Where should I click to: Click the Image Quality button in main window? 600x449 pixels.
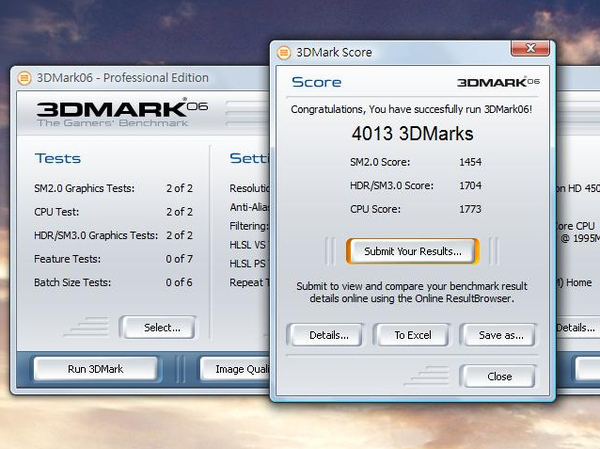point(235,369)
